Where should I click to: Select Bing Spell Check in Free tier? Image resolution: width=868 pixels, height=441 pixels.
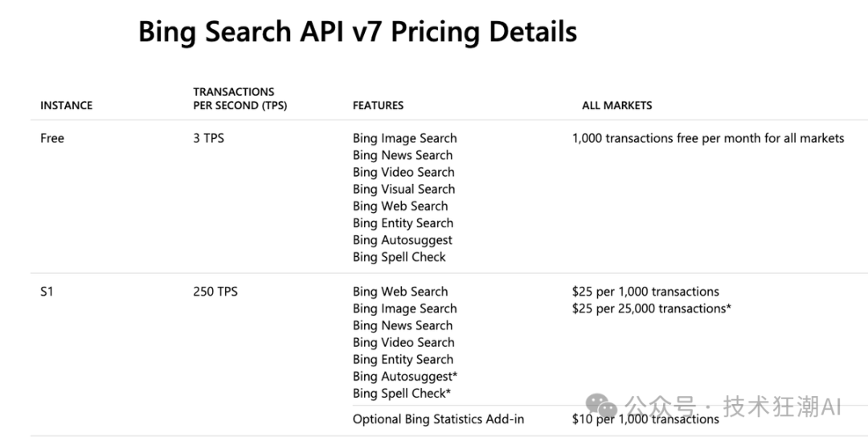(x=399, y=257)
